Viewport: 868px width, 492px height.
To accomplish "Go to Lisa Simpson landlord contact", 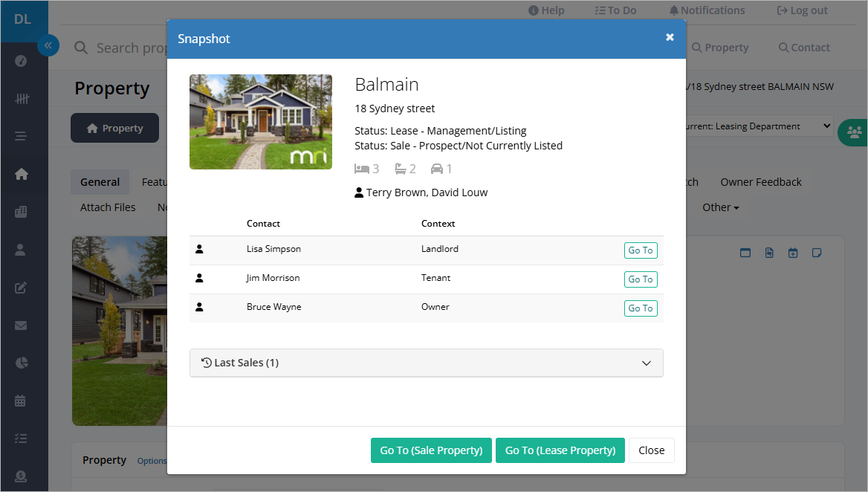I will (641, 250).
